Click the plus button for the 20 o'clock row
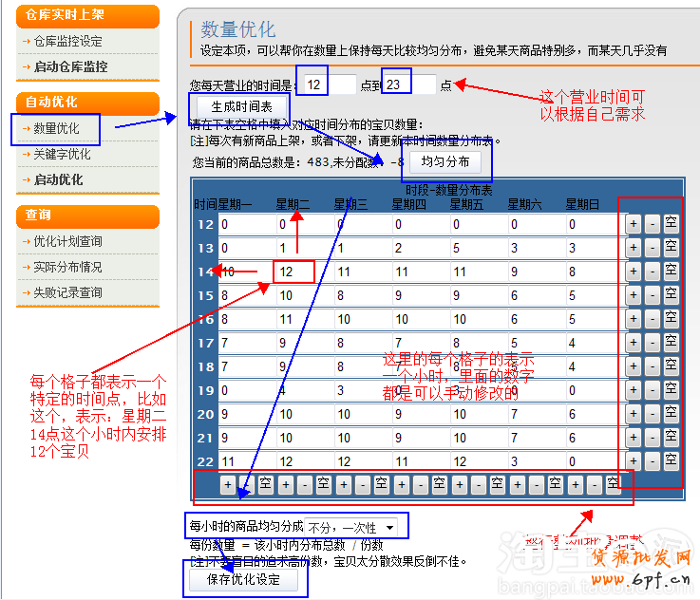This screenshot has width=700, height=600. pyautogui.click(x=634, y=414)
